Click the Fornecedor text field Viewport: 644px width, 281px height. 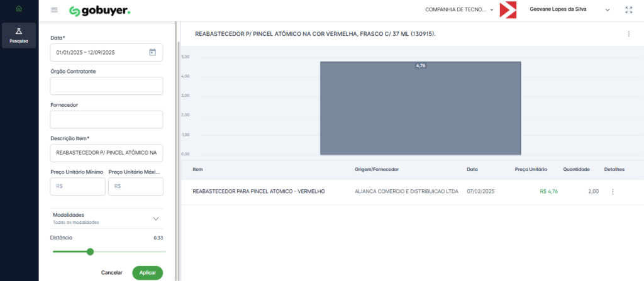pos(106,119)
